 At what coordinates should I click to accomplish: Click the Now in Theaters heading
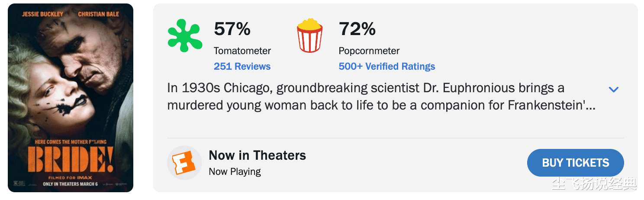pos(257,155)
